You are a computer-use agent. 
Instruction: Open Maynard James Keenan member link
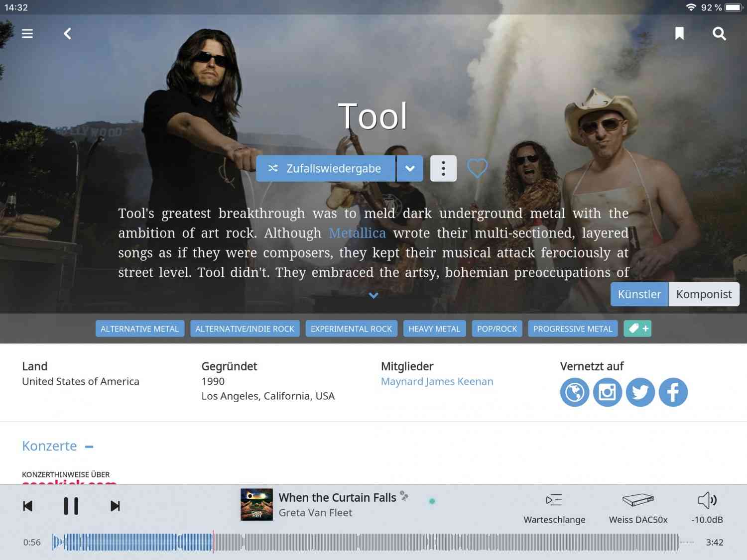[x=437, y=381]
